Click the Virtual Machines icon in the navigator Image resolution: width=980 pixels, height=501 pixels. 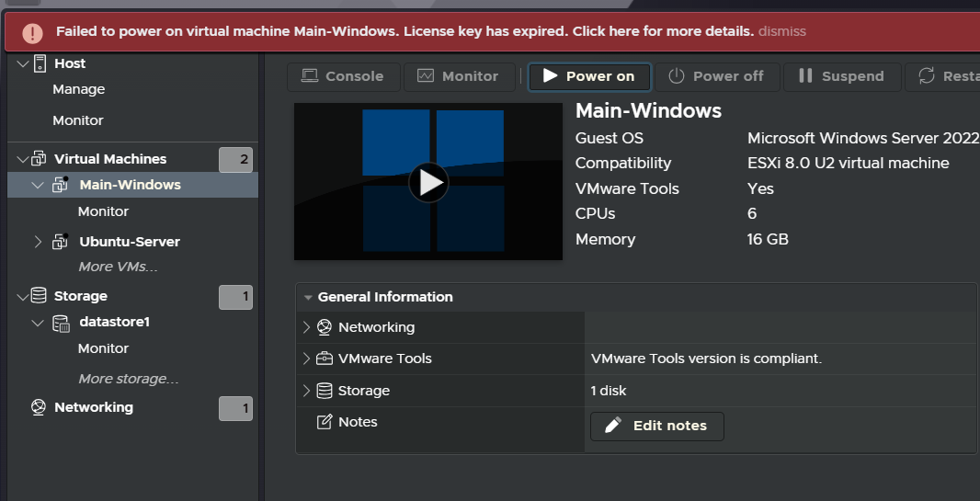(39, 159)
